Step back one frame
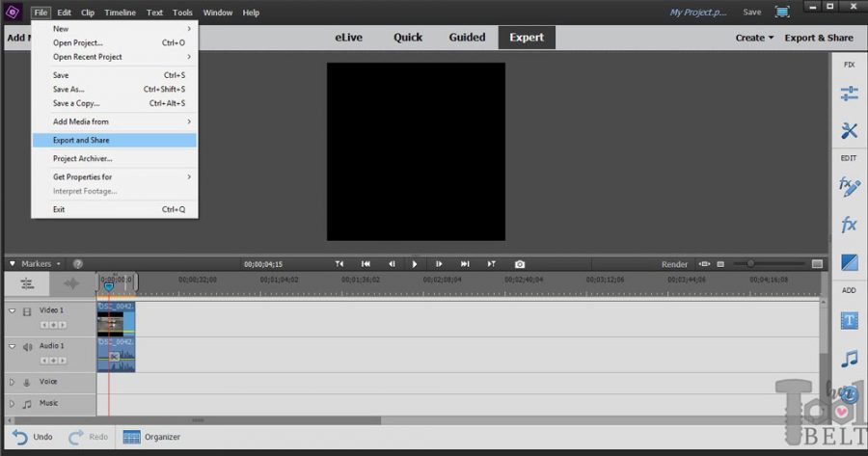The width and height of the screenshot is (868, 456). coord(392,264)
